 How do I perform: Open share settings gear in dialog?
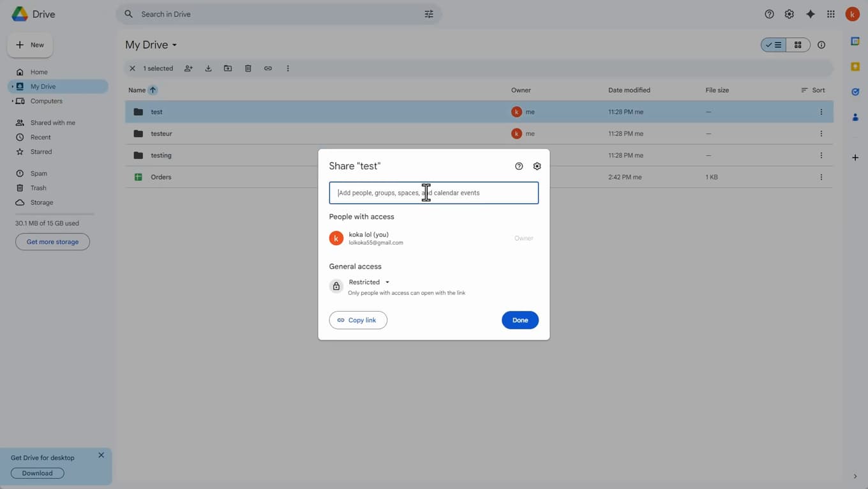pos(537,166)
